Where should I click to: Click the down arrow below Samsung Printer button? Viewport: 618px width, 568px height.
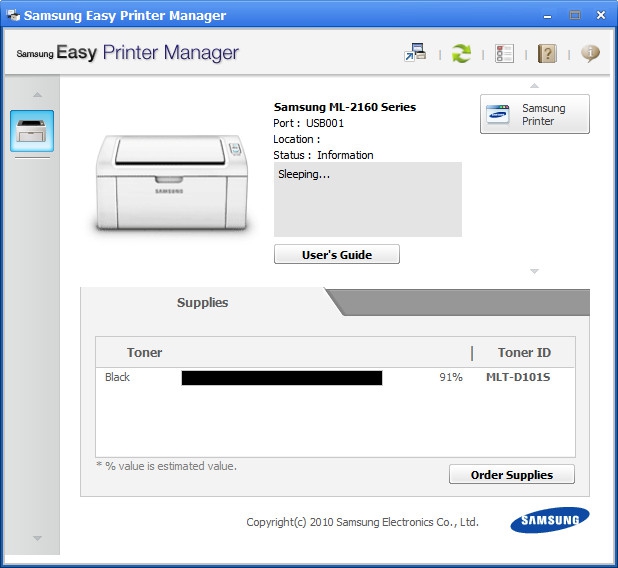[x=534, y=271]
